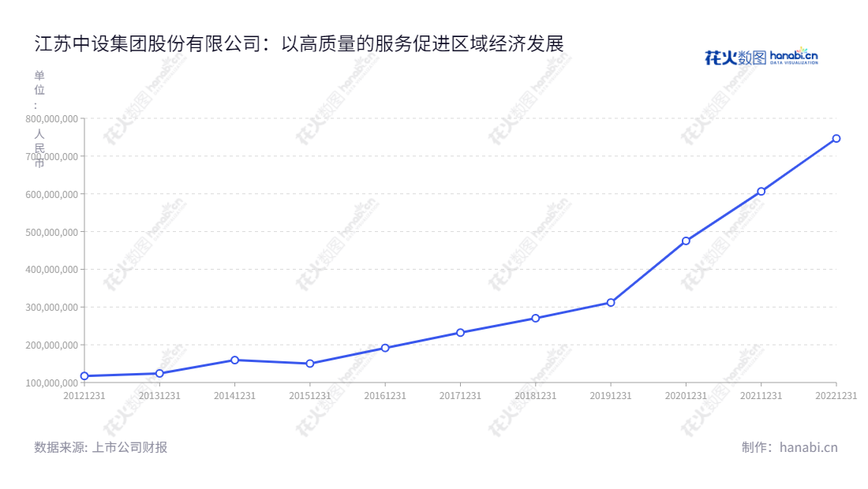
Task: Click the 20161231 x-axis label
Action: 385,395
